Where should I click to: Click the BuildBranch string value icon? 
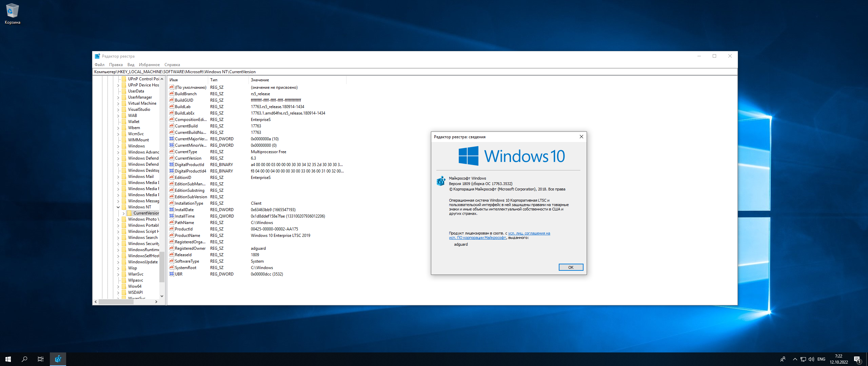[x=172, y=94]
